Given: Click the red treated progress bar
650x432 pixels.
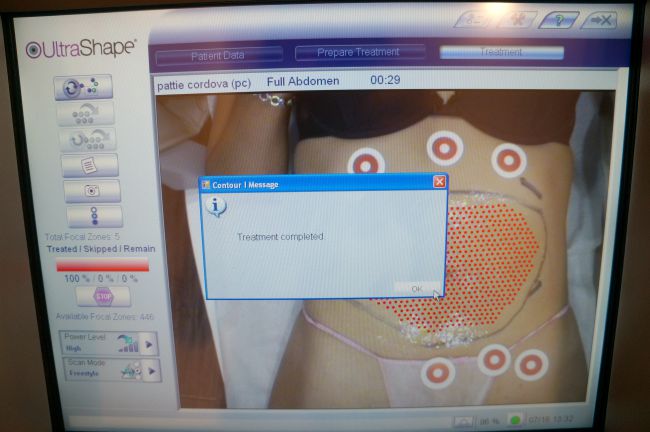Looking at the screenshot, I should [102, 265].
